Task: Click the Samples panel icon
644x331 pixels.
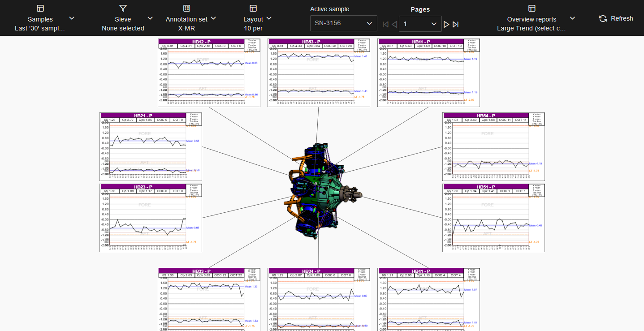Action: [x=40, y=9]
